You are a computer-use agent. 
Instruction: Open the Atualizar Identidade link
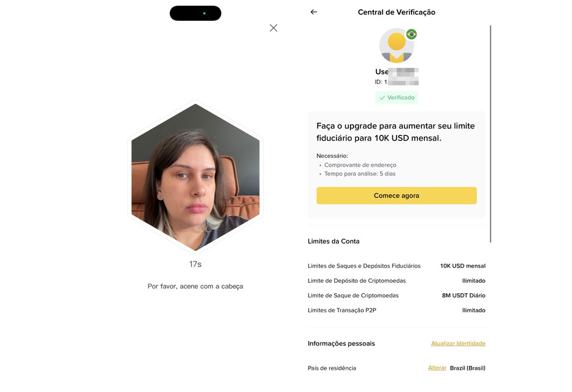[458, 343]
